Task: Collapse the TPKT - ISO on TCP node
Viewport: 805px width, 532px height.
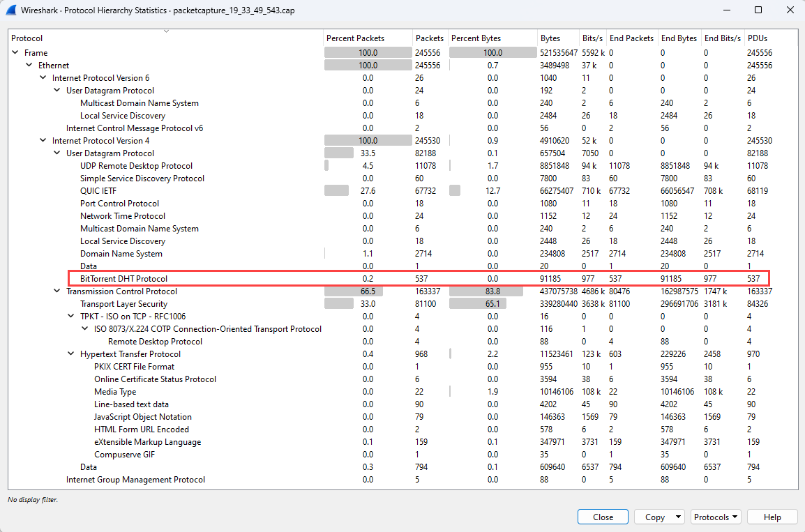Action: (70, 316)
